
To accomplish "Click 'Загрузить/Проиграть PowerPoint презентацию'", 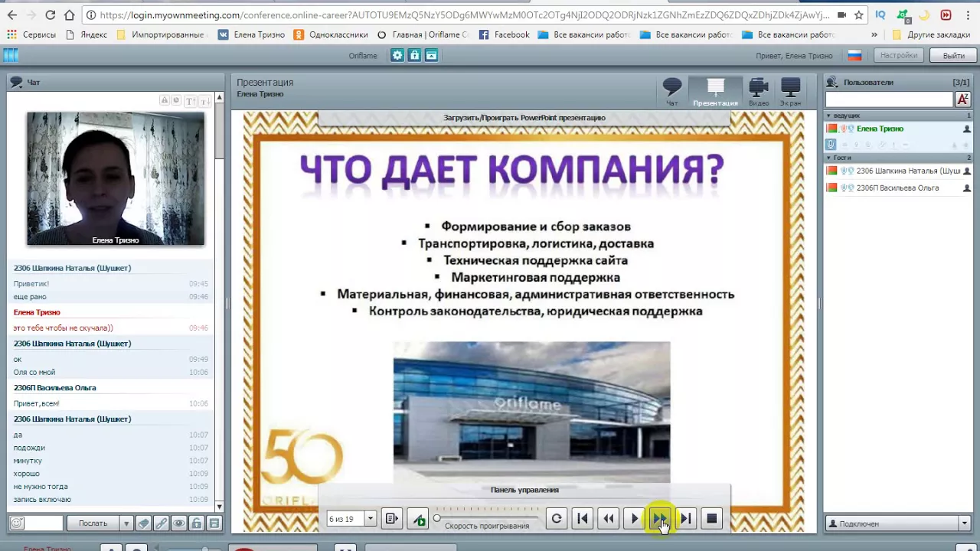I will click(524, 118).
